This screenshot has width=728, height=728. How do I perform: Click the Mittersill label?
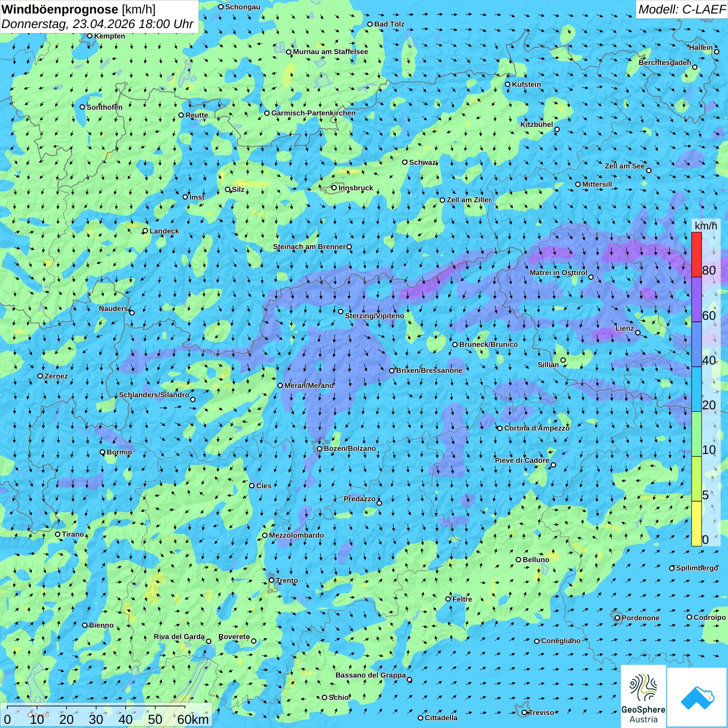[597, 184]
